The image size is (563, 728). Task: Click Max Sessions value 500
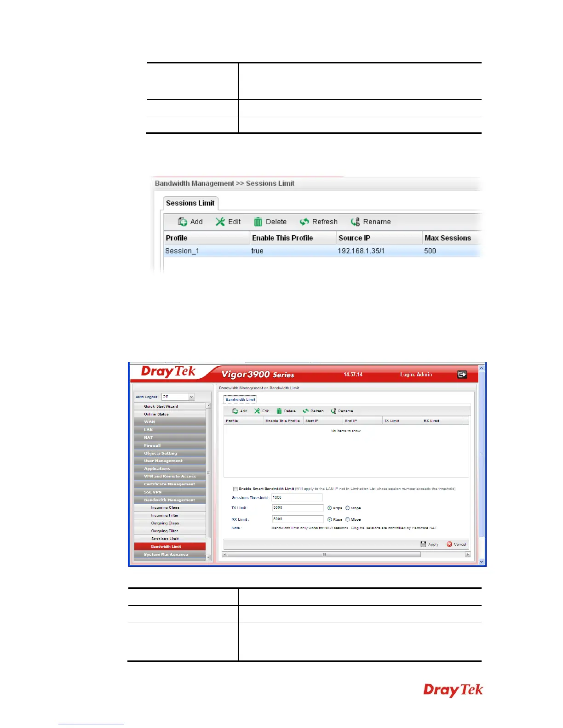point(430,251)
